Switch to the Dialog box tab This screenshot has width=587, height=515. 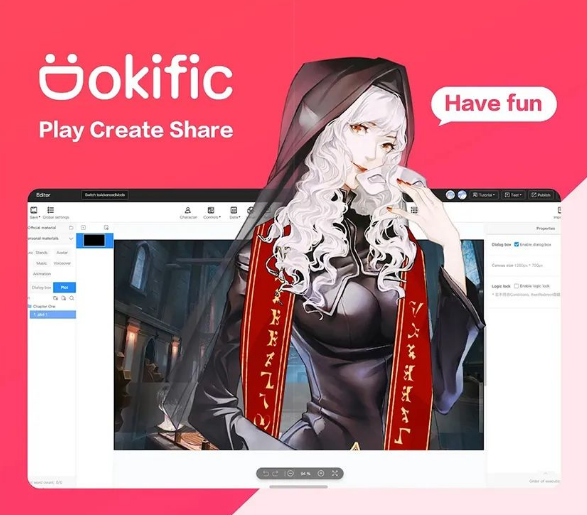point(41,287)
